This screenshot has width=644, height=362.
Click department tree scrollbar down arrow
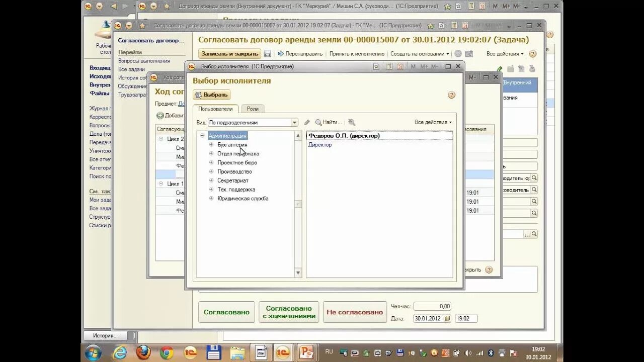(298, 273)
